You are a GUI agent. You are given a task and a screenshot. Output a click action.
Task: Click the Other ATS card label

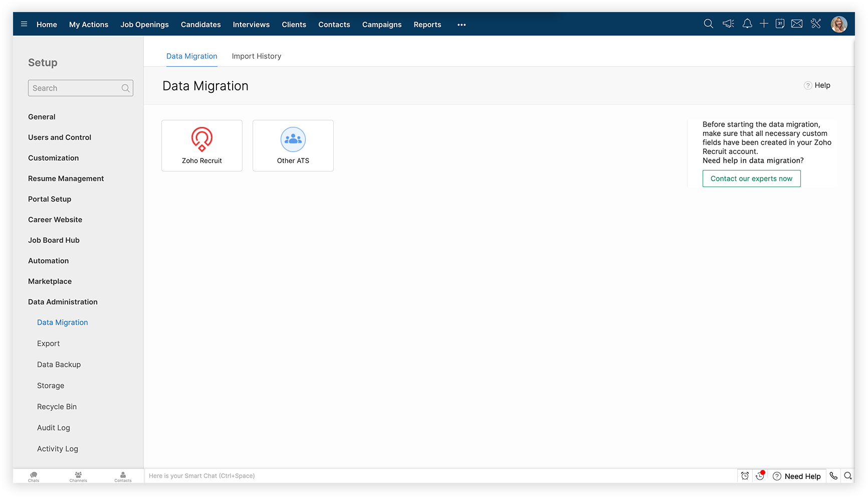[x=293, y=160]
